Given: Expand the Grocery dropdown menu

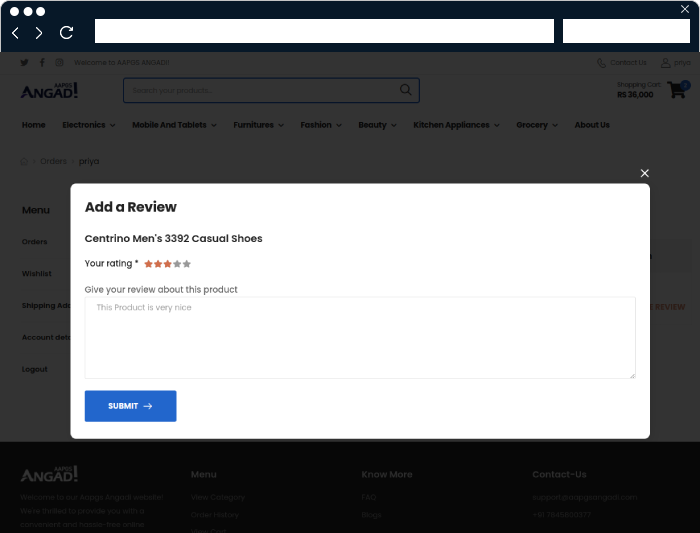Looking at the screenshot, I should (x=537, y=125).
